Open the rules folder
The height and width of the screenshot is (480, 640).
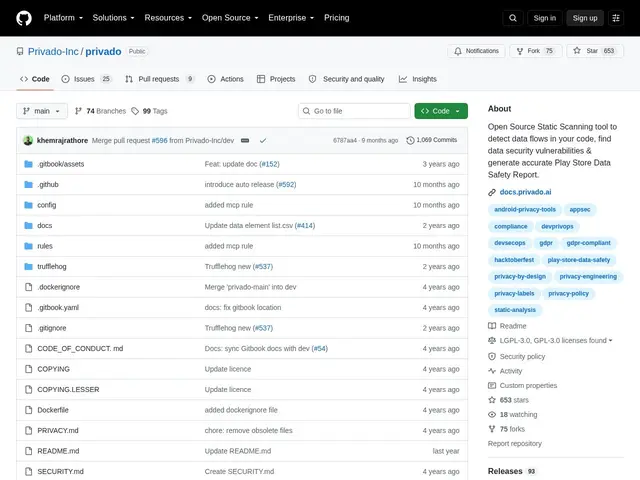coord(45,246)
